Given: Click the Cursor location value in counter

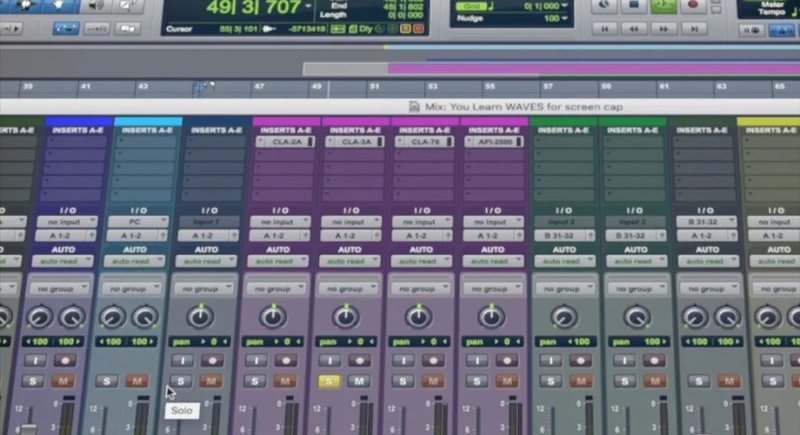Looking at the screenshot, I should pos(238,29).
